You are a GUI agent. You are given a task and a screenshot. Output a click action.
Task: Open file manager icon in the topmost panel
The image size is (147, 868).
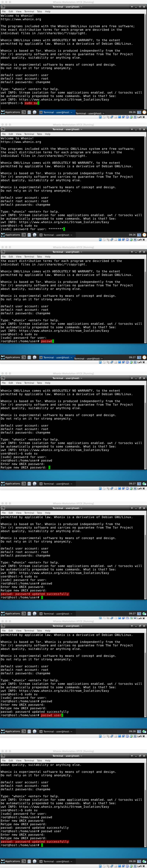click(29, 112)
